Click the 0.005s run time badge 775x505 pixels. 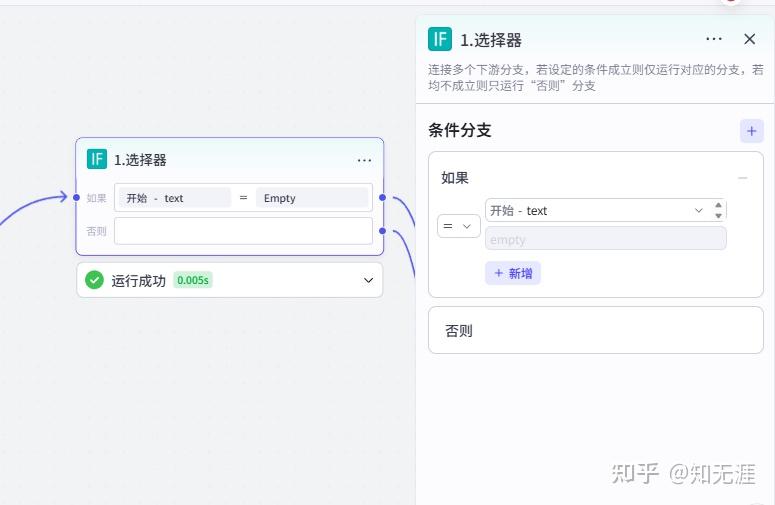point(193,280)
